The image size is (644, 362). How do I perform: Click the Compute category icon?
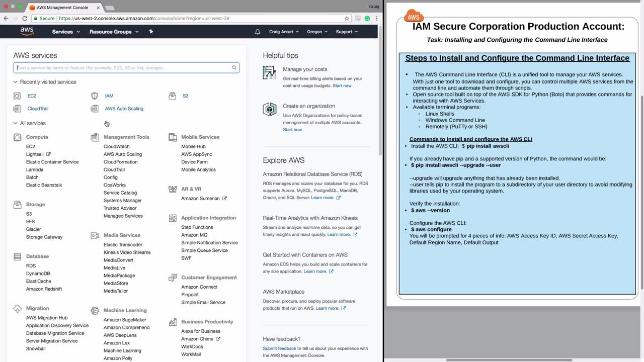[18, 137]
